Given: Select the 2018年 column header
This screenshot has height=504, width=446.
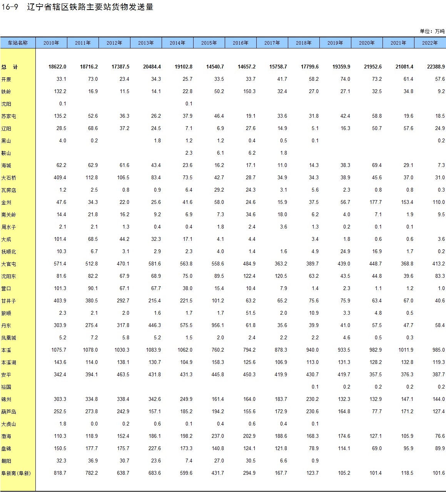Looking at the screenshot, I should pos(304,43).
